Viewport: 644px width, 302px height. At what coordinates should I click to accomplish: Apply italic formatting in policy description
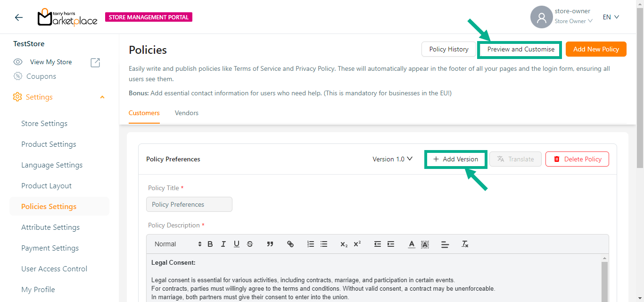point(223,244)
